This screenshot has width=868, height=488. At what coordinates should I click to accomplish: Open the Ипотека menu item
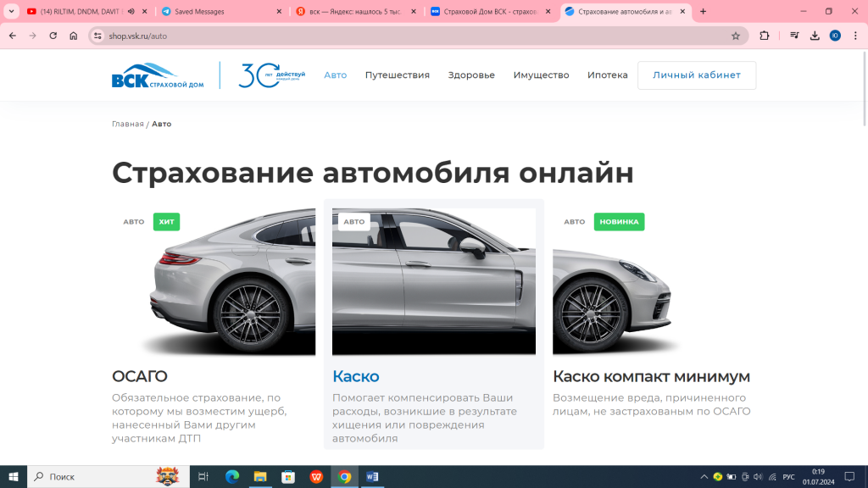608,75
